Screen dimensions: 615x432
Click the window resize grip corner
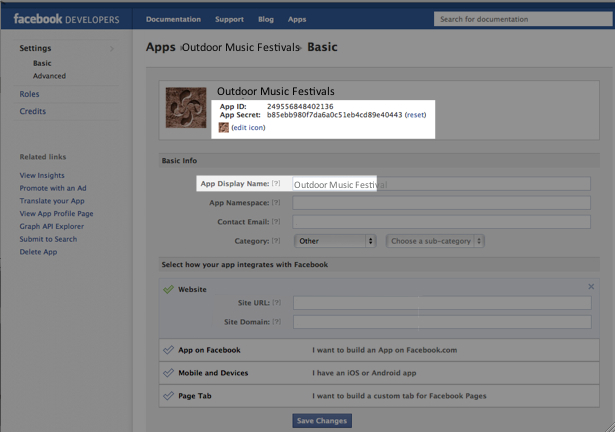tap(610, 427)
